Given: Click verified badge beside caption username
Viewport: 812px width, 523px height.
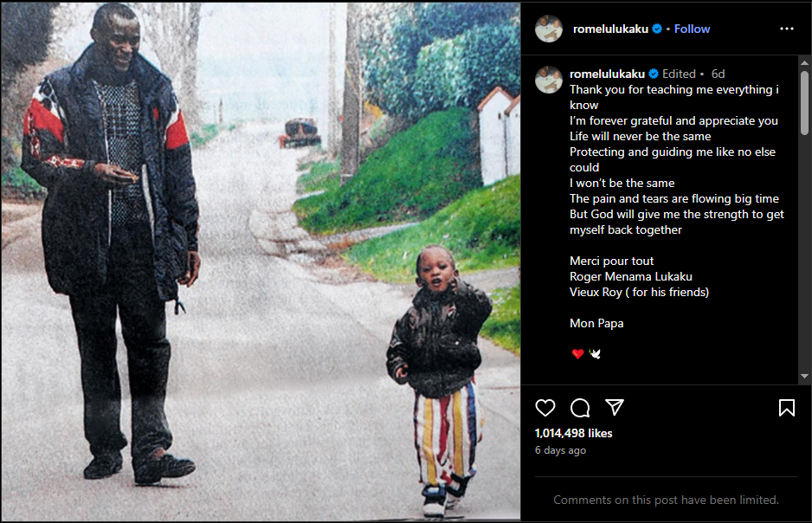Looking at the screenshot, I should point(654,74).
